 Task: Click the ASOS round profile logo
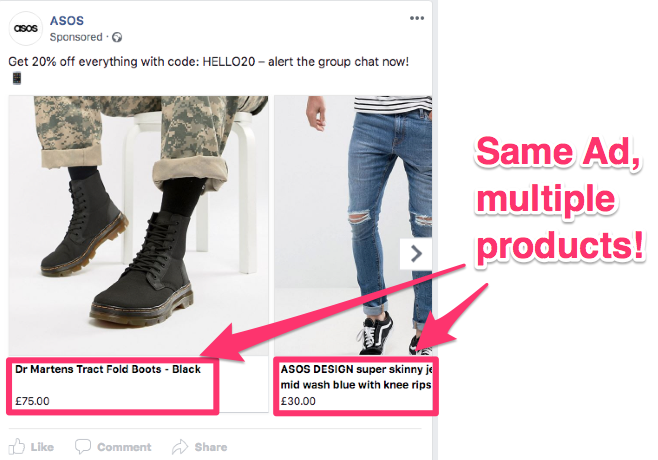pos(26,28)
